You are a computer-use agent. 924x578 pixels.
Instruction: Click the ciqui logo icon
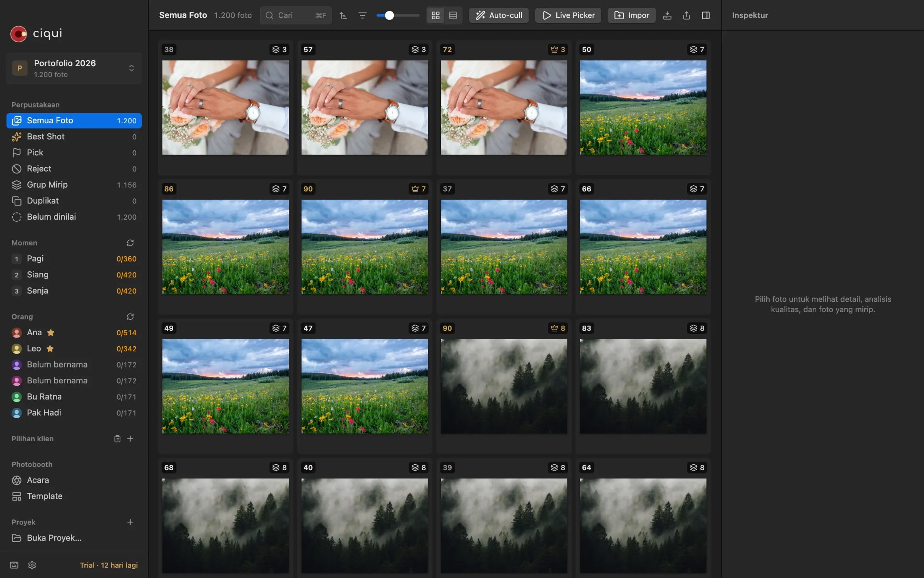18,34
